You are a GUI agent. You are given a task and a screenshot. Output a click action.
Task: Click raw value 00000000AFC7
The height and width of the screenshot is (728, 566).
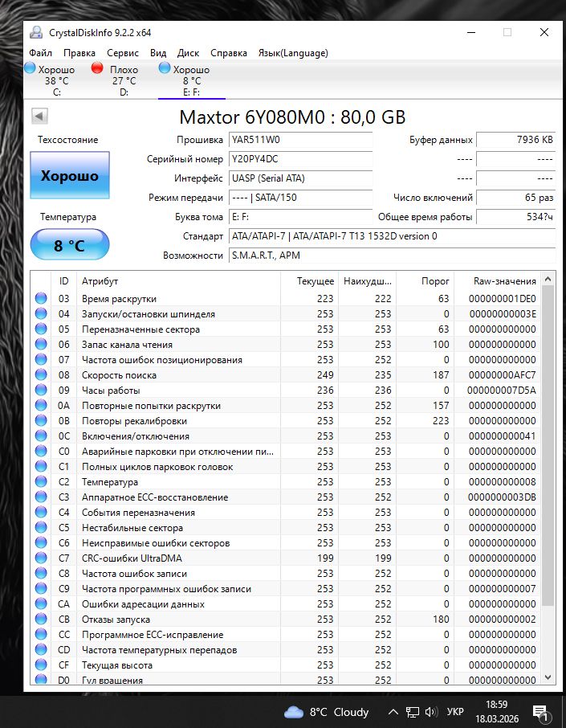(502, 374)
